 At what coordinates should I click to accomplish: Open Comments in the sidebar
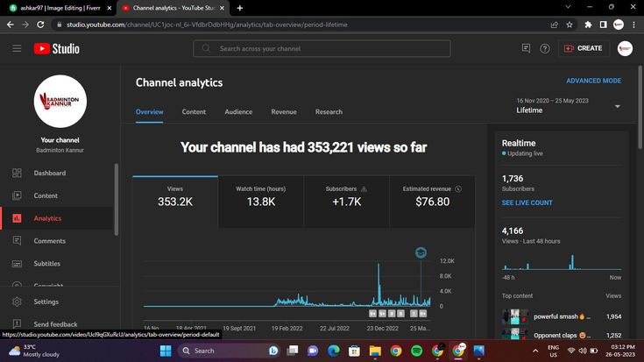[x=58, y=241]
